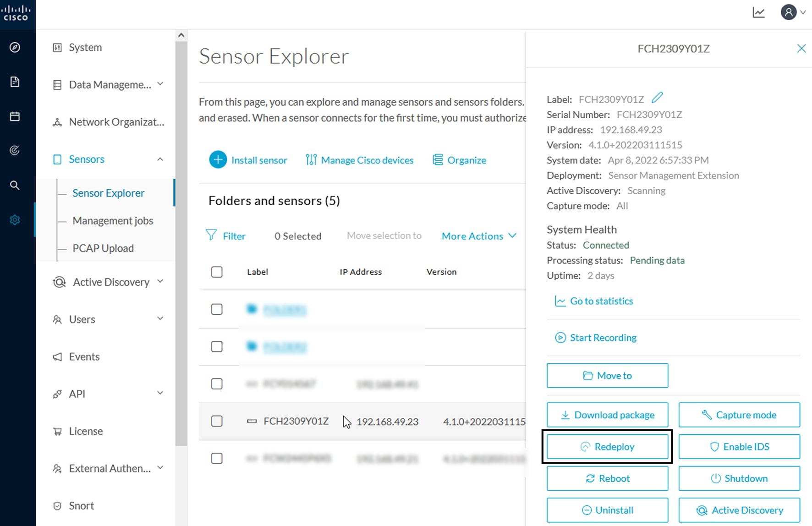This screenshot has height=526, width=812.
Task: Select the FCH2309Y01Z row checkbox
Action: coord(217,421)
